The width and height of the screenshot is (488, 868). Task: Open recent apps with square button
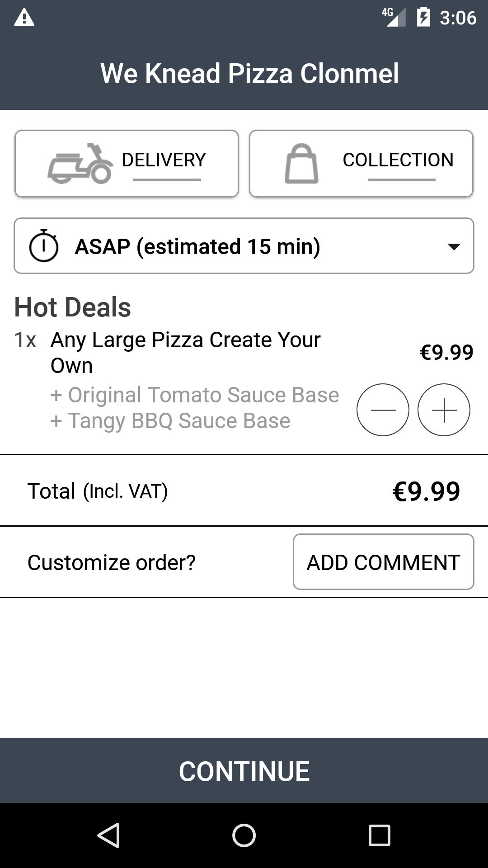click(379, 835)
